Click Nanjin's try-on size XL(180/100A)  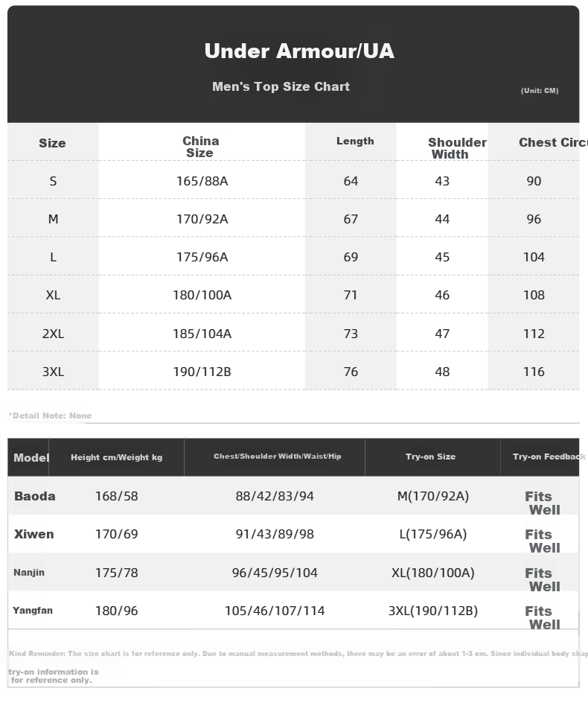point(433,573)
